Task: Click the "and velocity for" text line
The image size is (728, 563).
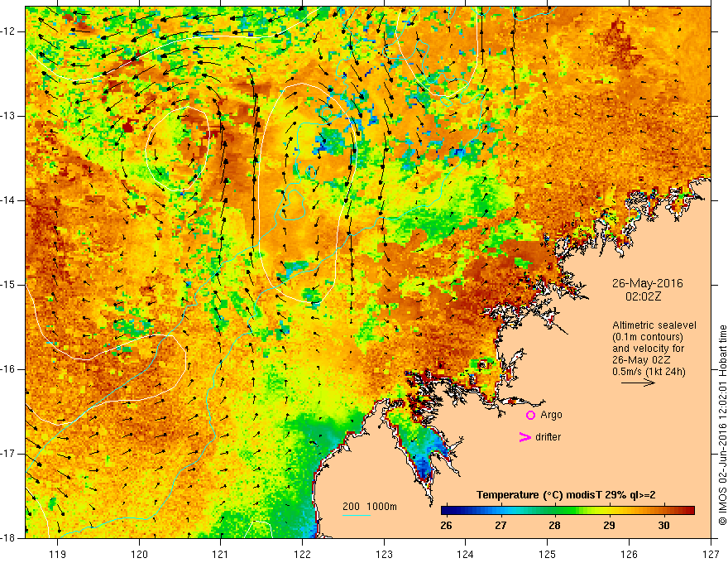Action: [648, 349]
